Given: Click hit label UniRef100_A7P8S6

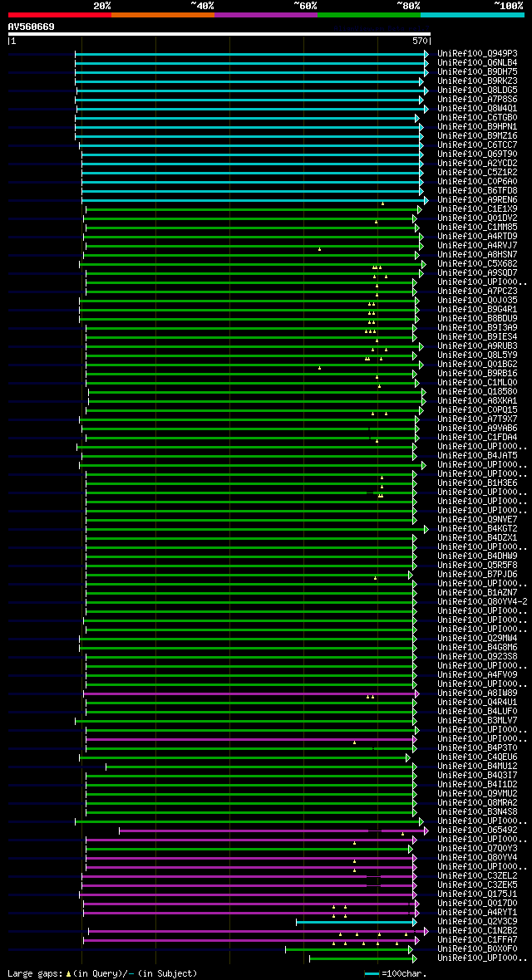Looking at the screenshot, I should click(x=477, y=100).
